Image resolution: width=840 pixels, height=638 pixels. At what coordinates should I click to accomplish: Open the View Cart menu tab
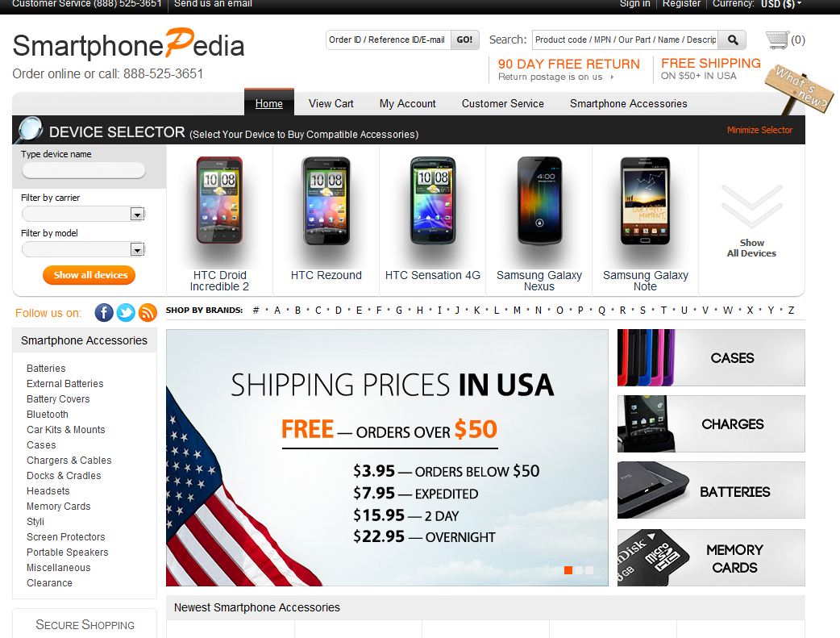(x=331, y=103)
